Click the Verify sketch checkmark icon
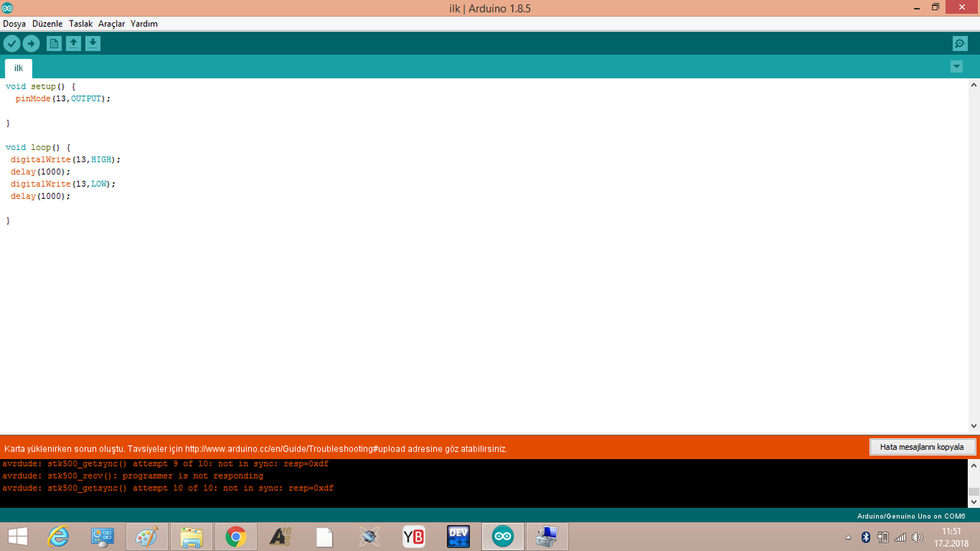This screenshot has height=551, width=980. coord(11,44)
